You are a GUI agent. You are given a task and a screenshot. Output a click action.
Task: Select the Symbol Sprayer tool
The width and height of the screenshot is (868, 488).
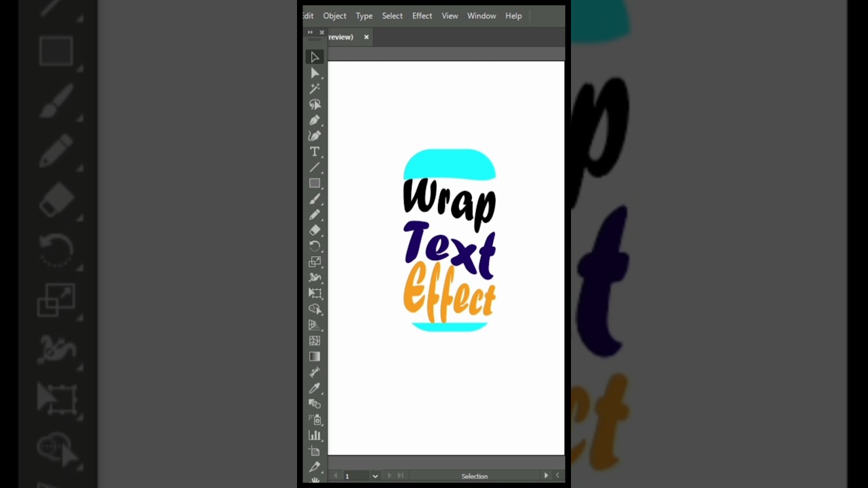(315, 420)
